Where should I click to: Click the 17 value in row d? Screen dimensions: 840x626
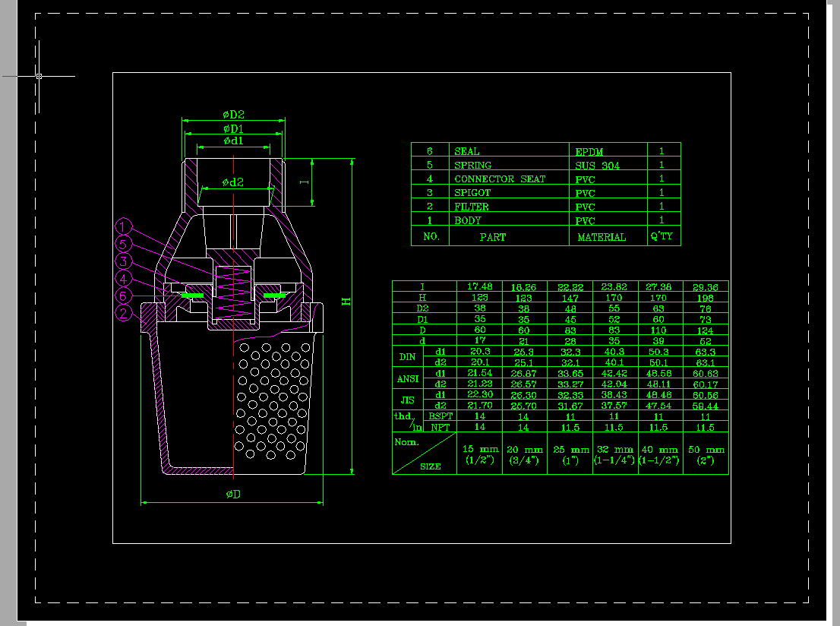[480, 340]
